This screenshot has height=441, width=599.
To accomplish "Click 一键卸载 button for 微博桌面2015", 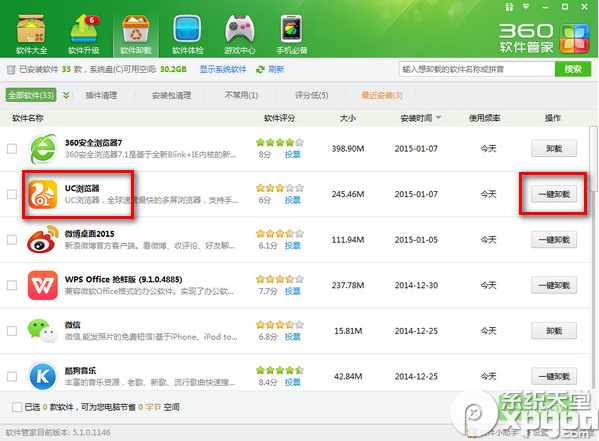I will [554, 240].
